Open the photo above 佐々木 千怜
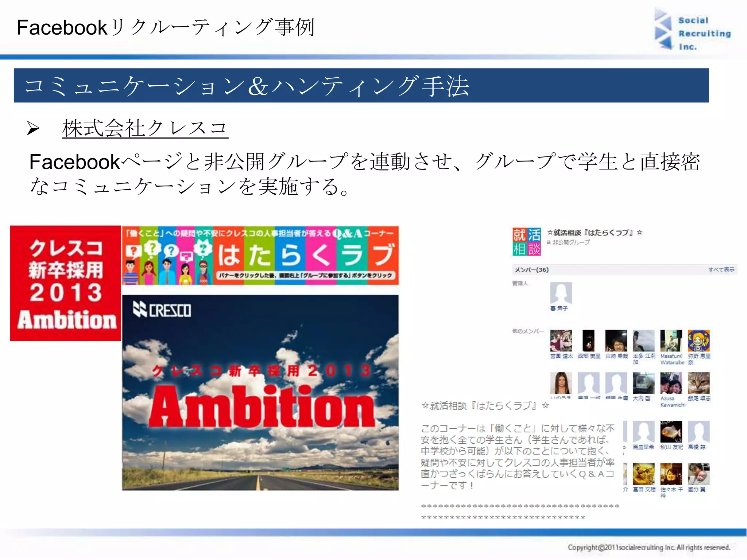Screen dimensions: 747x560 click(671, 474)
